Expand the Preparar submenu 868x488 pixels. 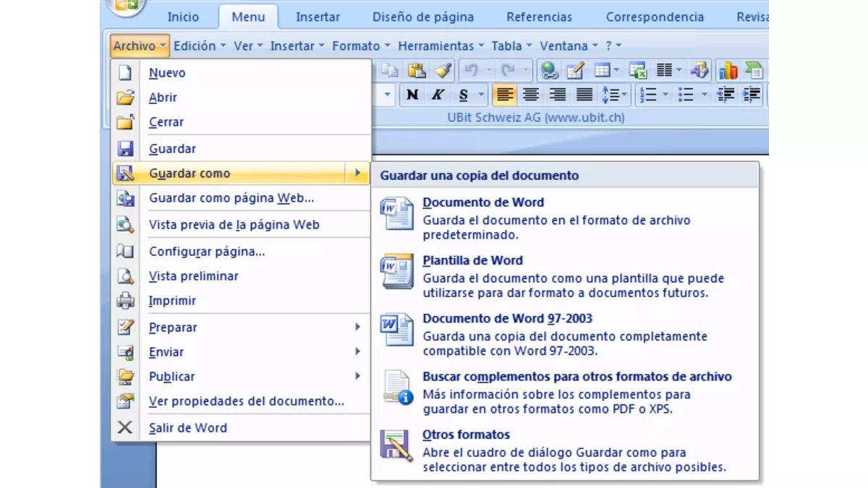click(172, 327)
